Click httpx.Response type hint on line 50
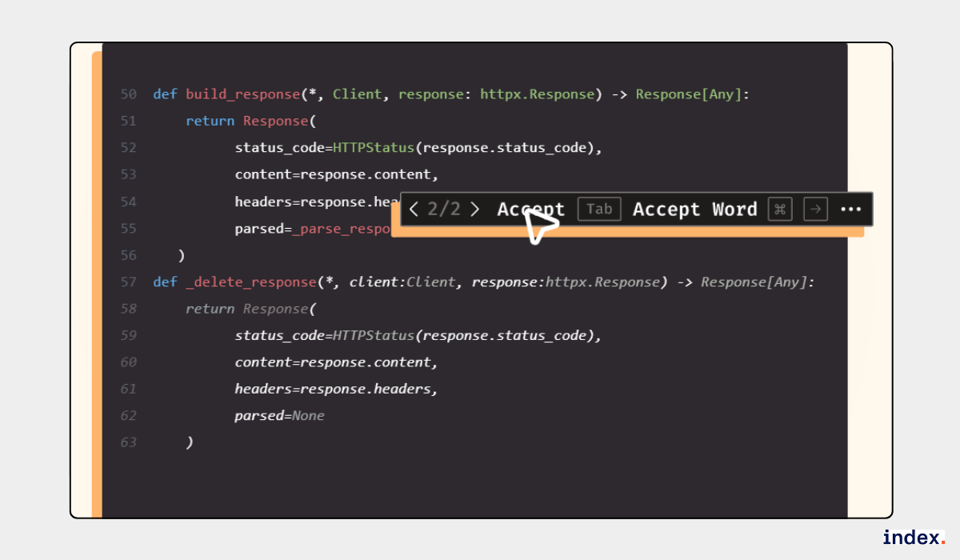This screenshot has width=960, height=560. coord(537,94)
